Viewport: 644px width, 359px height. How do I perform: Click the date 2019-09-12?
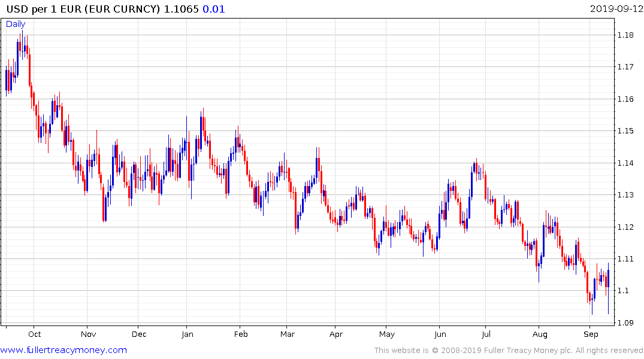click(616, 9)
